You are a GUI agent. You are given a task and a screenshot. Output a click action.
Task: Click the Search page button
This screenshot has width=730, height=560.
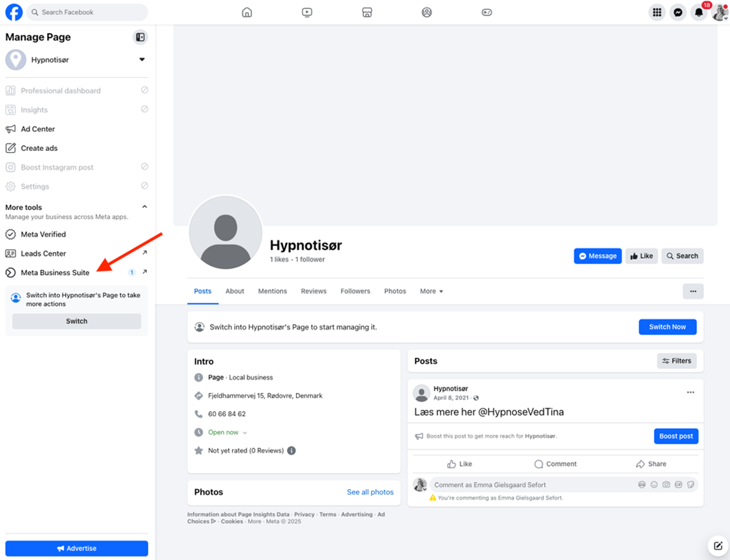(682, 256)
